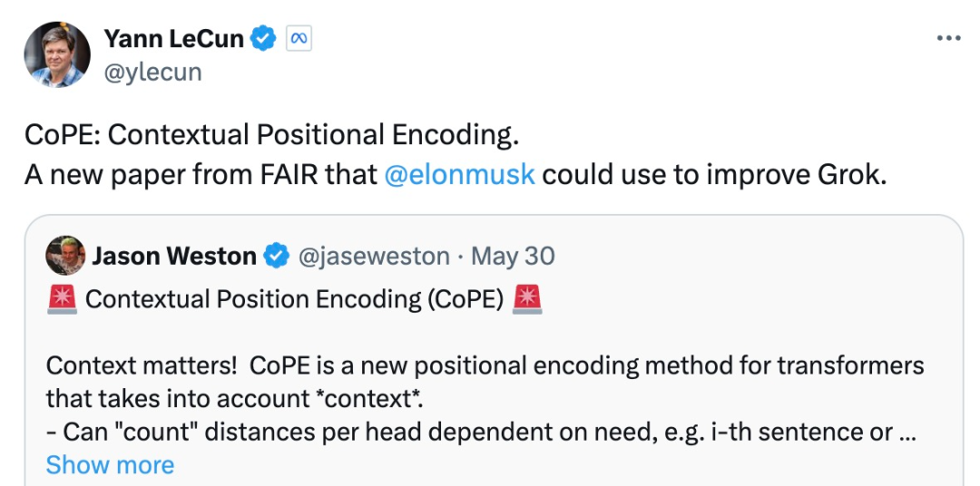
Task: Follow the @elonmusk mention link
Action: click(x=459, y=176)
